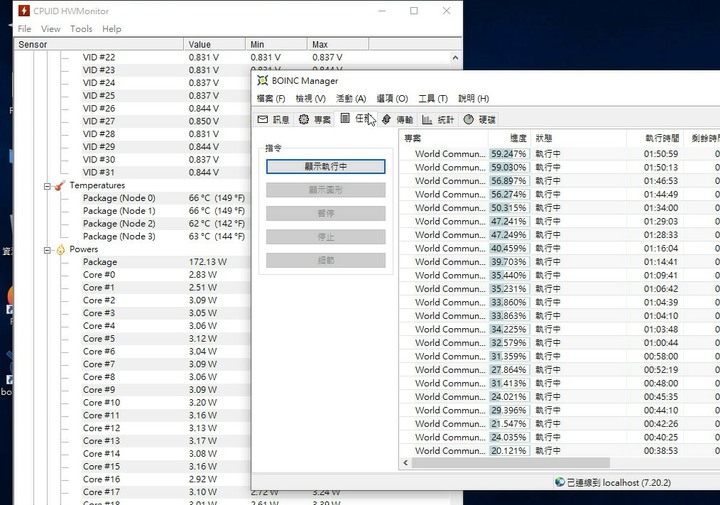Open the 選項 (O) menu in BOINC Manager
The height and width of the screenshot is (505, 720).
[392, 98]
